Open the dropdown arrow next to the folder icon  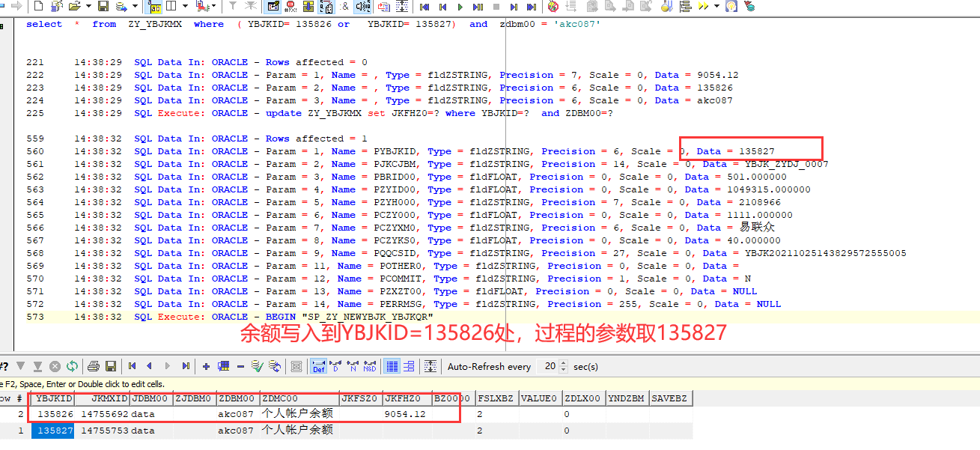pos(88,7)
